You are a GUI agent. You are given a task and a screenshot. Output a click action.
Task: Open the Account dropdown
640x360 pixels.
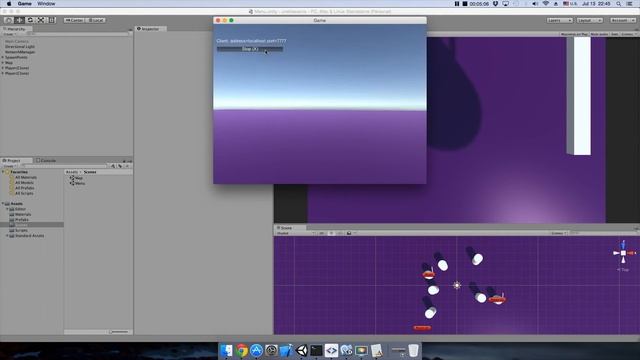(x=623, y=20)
